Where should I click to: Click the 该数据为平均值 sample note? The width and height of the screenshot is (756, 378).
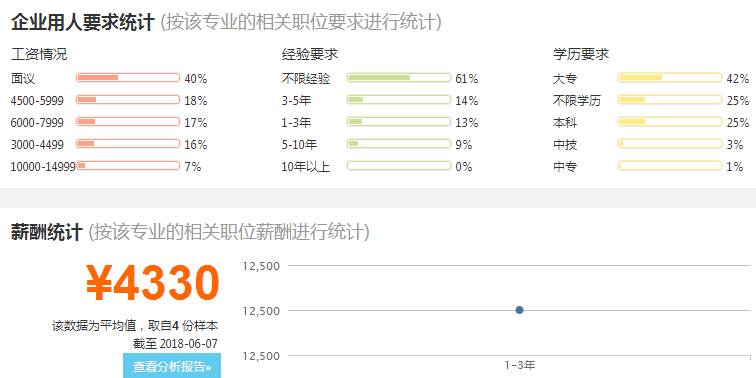click(135, 325)
